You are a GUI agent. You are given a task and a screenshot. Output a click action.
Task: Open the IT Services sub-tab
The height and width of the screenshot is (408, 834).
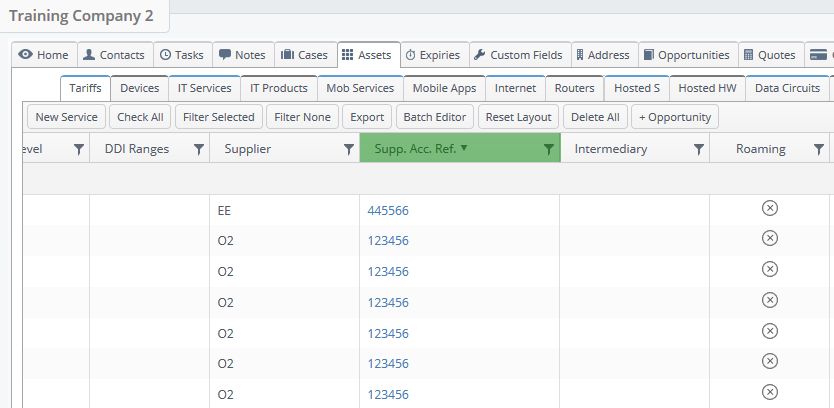click(204, 88)
